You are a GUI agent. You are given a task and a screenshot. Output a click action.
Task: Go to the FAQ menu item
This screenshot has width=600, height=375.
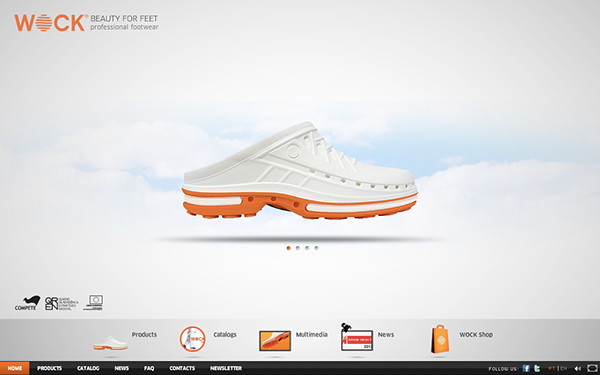click(149, 368)
